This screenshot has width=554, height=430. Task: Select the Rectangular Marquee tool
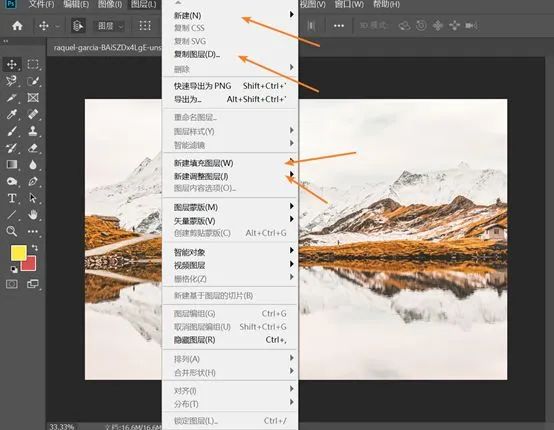point(33,64)
